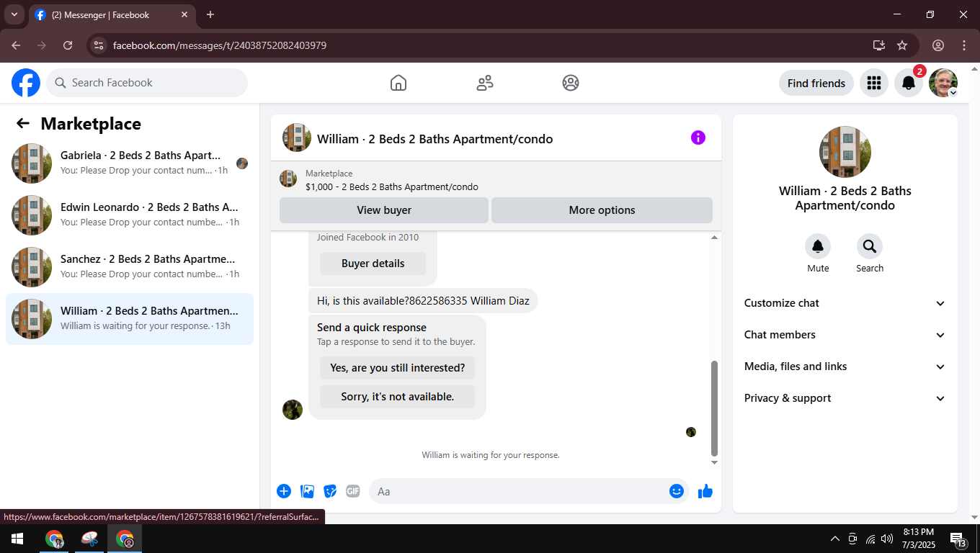Open Buyer details

(x=373, y=264)
